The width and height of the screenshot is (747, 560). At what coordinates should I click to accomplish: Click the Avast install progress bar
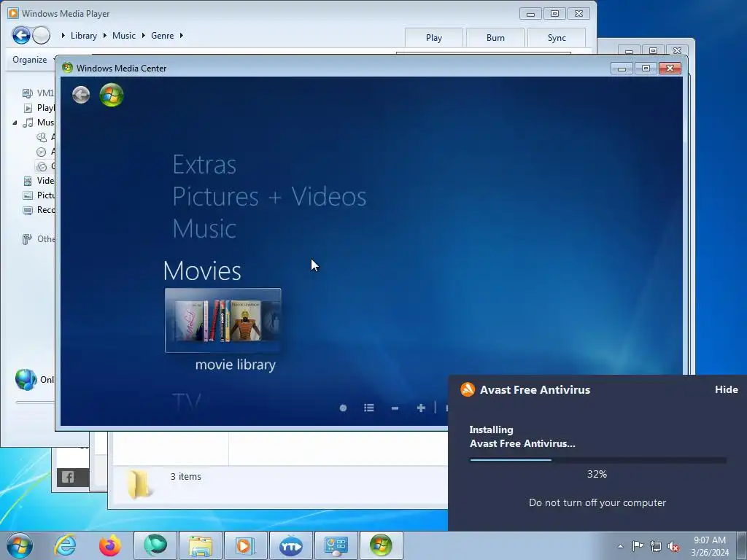[x=598, y=460]
